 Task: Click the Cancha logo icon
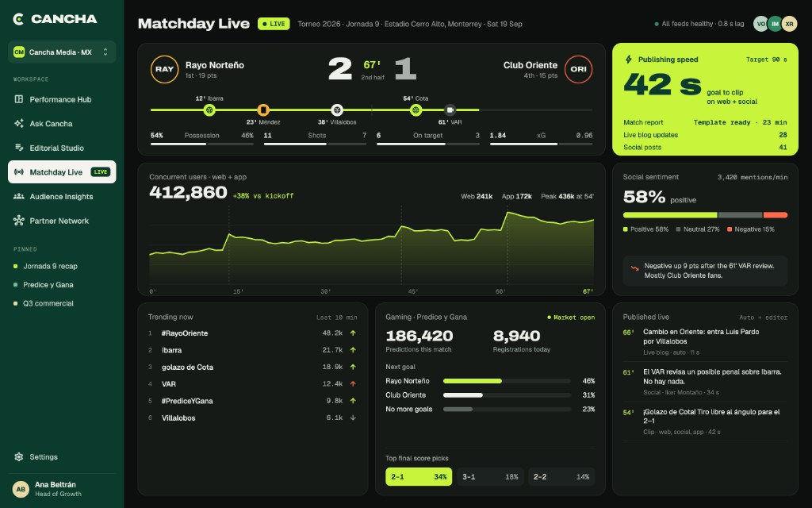tap(19, 19)
